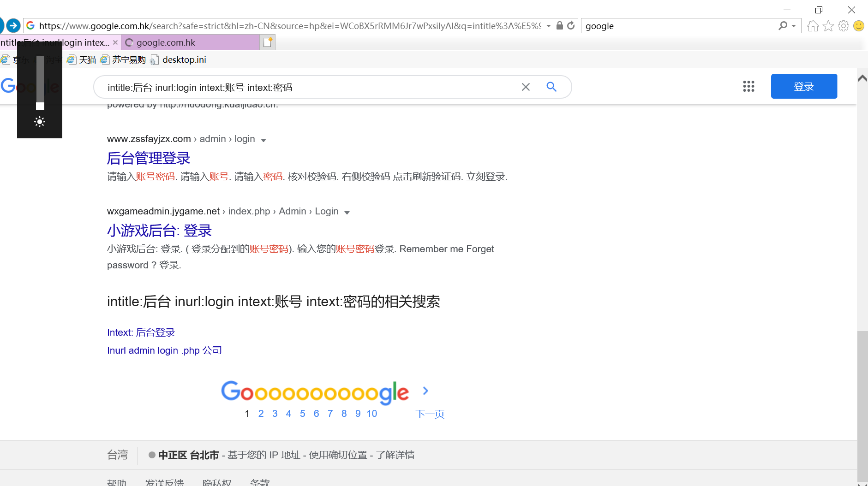Expand the breadcrumb arrow on zssfayjzx.com result
The height and width of the screenshot is (486, 868).
click(263, 140)
